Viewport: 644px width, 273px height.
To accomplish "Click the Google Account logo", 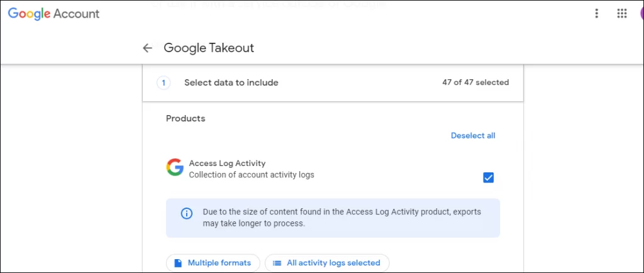I will (54, 14).
